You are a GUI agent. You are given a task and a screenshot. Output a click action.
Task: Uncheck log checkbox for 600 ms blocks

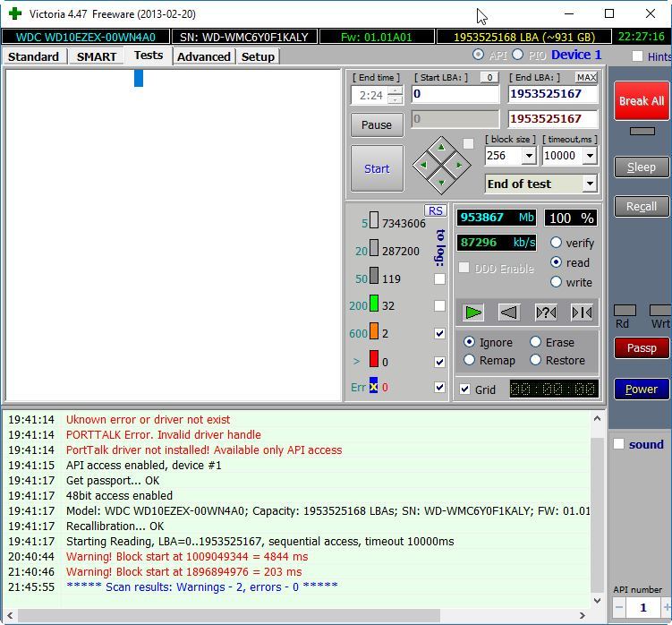point(439,333)
